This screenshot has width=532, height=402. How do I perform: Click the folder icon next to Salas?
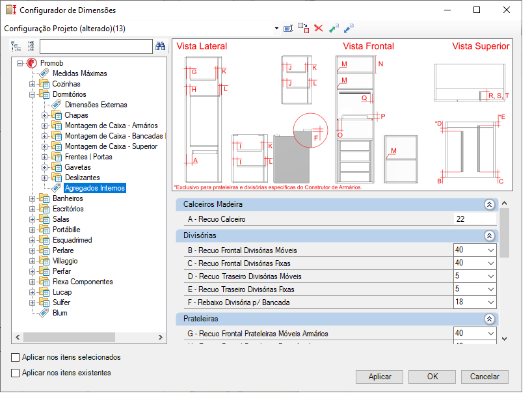(x=44, y=219)
